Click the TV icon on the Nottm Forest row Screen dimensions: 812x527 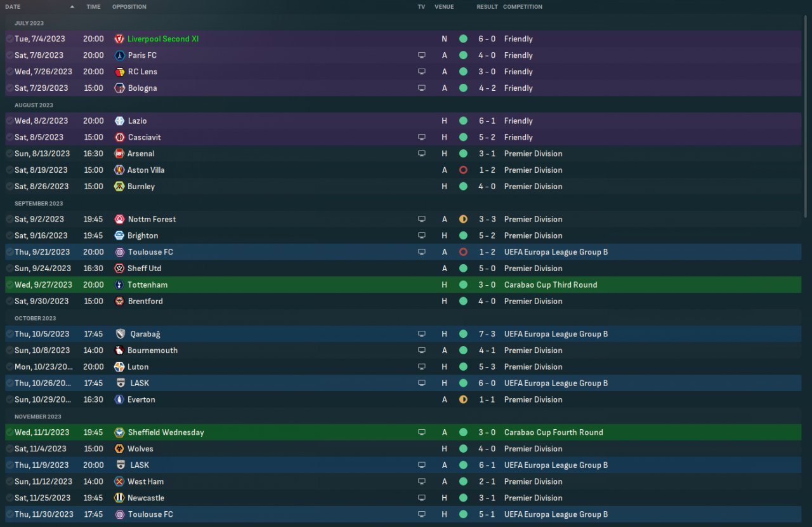click(421, 219)
